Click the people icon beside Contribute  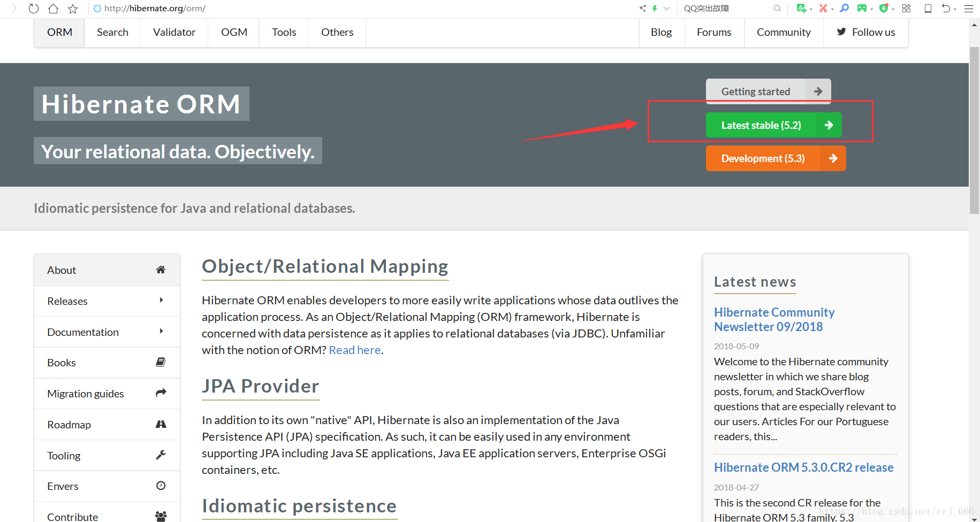coord(161,516)
